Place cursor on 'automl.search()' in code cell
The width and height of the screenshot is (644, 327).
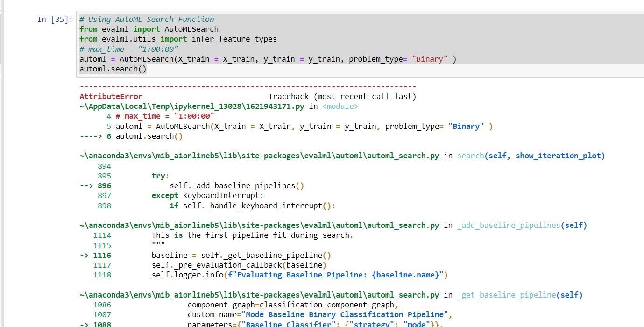point(113,69)
